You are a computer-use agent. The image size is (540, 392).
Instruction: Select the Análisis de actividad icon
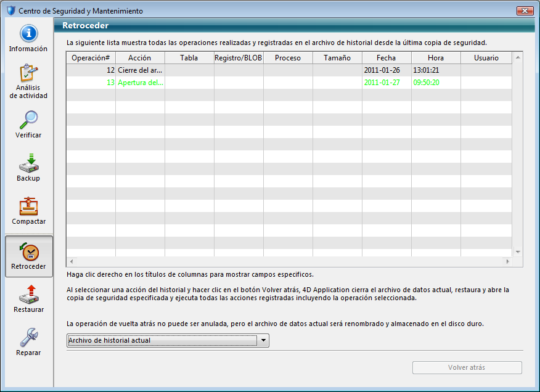[28, 74]
